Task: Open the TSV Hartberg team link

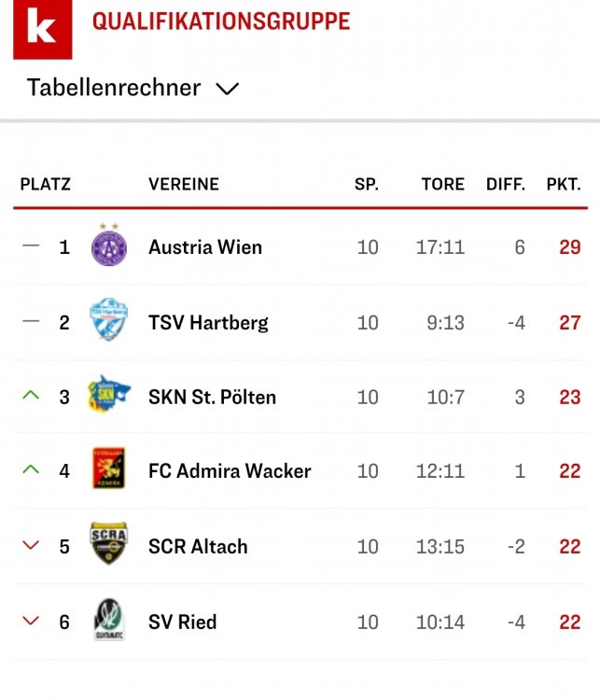Action: point(208,322)
